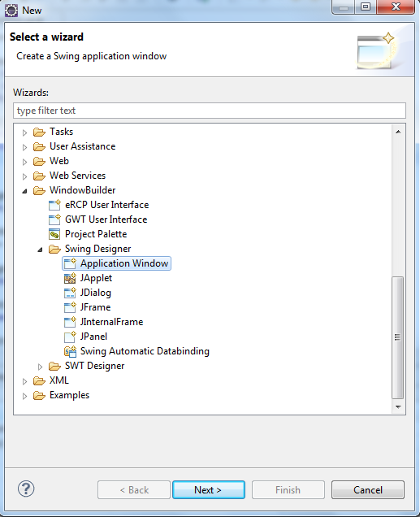Click the eRCP User Interface wizard icon

pyautogui.click(x=54, y=205)
